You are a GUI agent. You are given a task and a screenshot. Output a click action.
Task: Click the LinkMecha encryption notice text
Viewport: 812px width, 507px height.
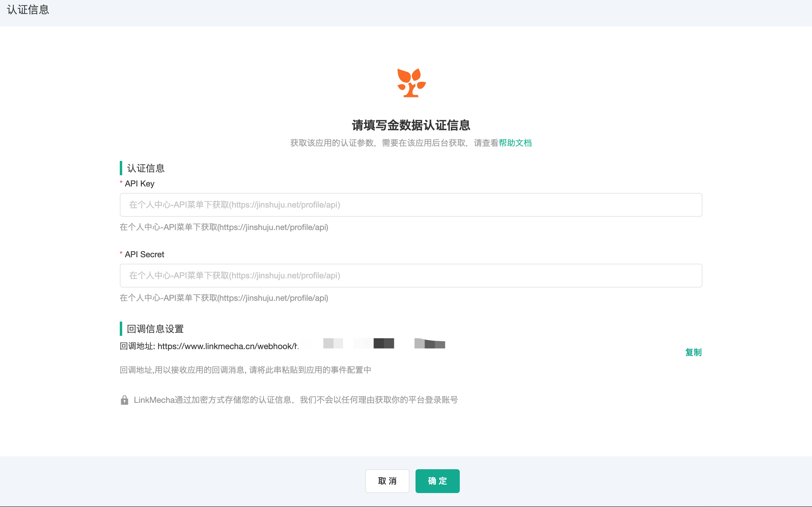(x=296, y=400)
